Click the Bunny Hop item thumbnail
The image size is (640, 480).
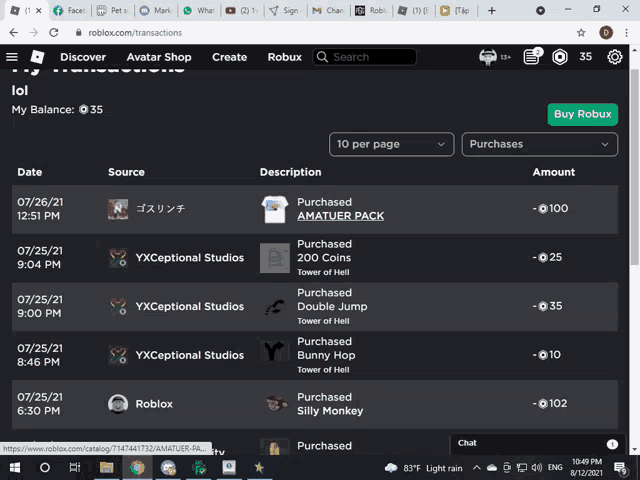coord(275,351)
